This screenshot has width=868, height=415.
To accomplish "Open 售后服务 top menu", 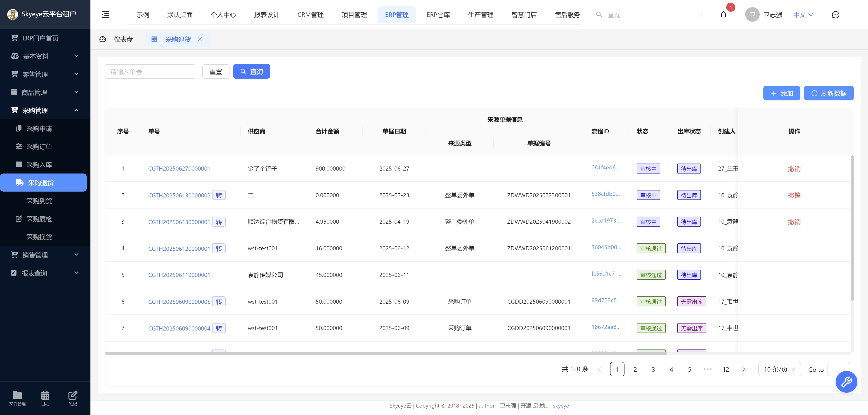I will point(568,15).
